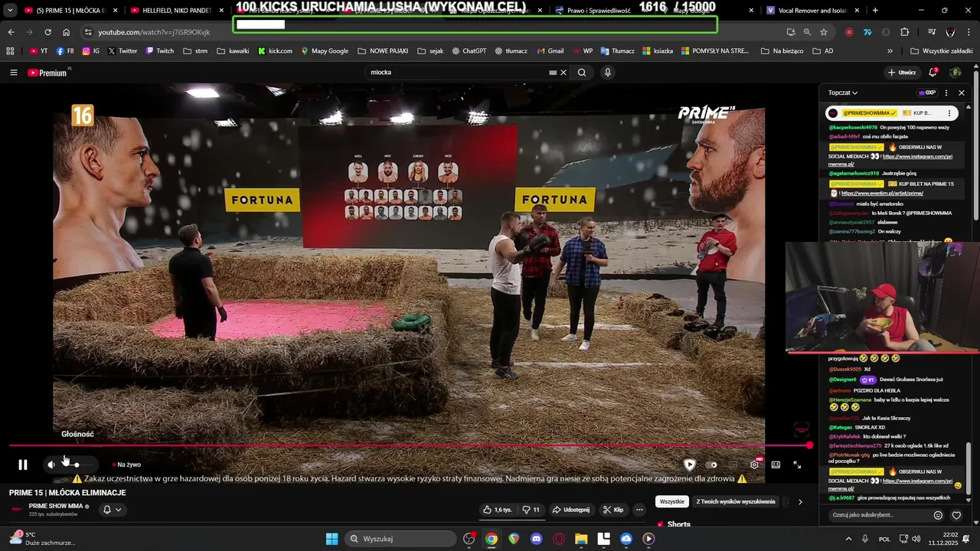Viewport: 980px width, 551px height.
Task: Open browser extensions puzzle icon
Action: pos(905,32)
